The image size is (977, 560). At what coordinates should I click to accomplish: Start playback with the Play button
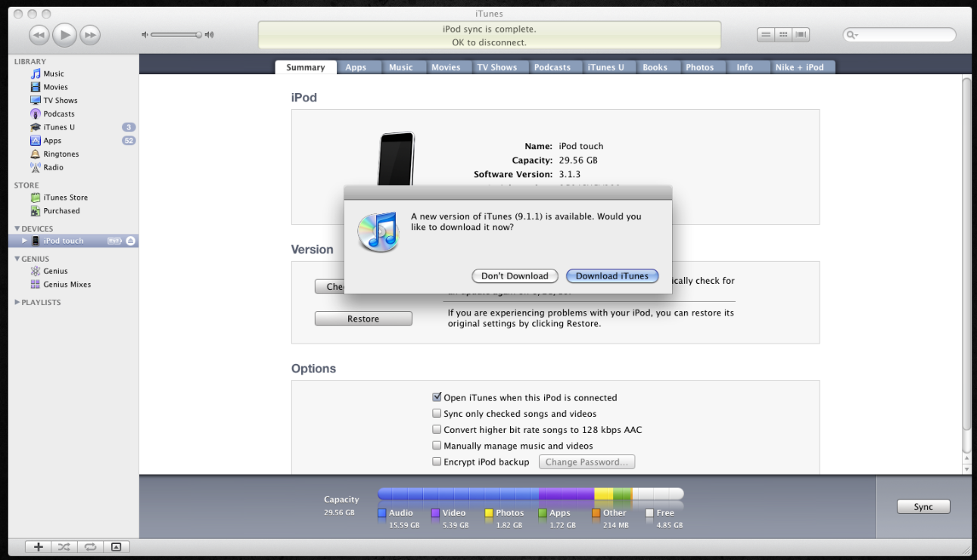point(64,34)
